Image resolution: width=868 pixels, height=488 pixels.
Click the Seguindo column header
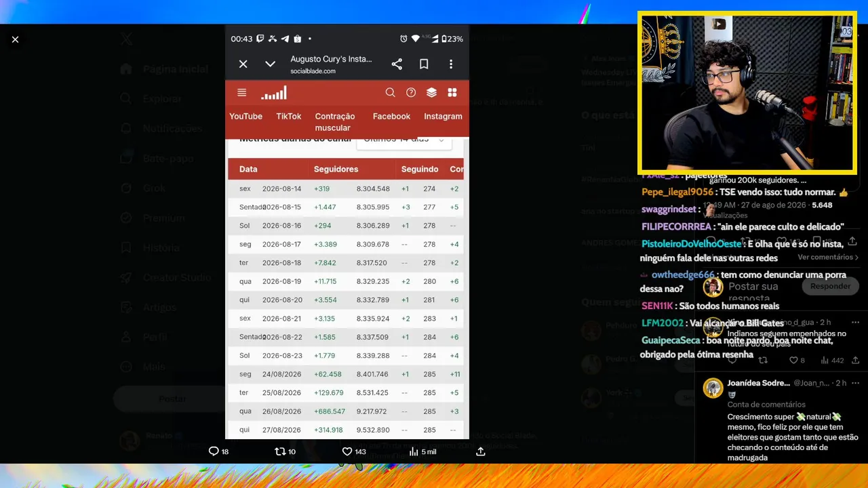(x=420, y=169)
